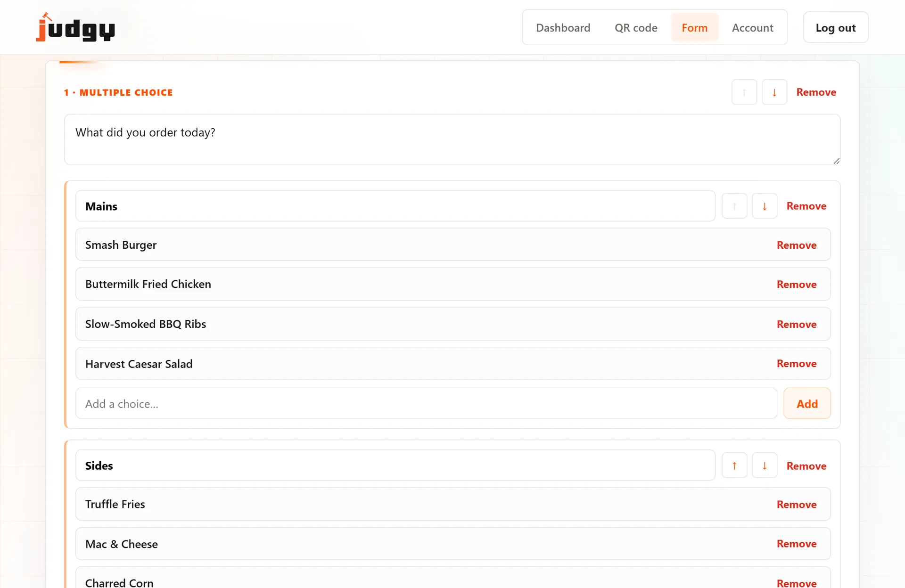Remove the Buttermilk Fried Chicken choice
Screen dimensions: 905x588
click(x=797, y=284)
